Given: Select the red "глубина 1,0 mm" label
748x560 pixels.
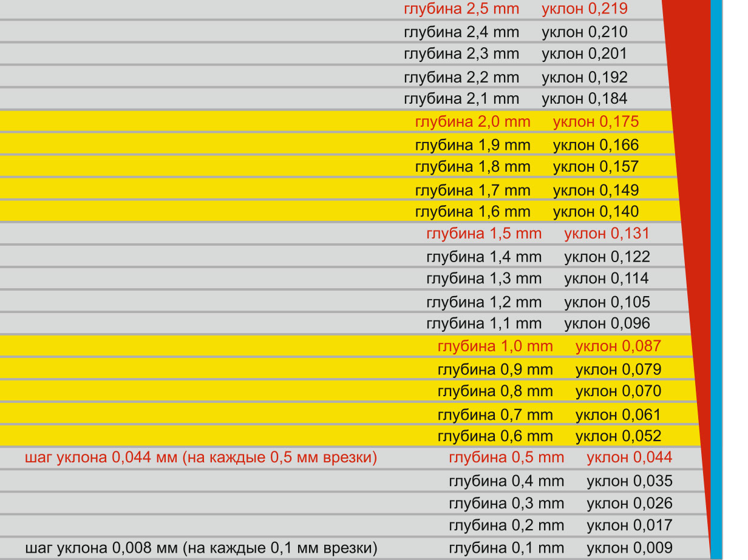Looking at the screenshot, I should (495, 346).
